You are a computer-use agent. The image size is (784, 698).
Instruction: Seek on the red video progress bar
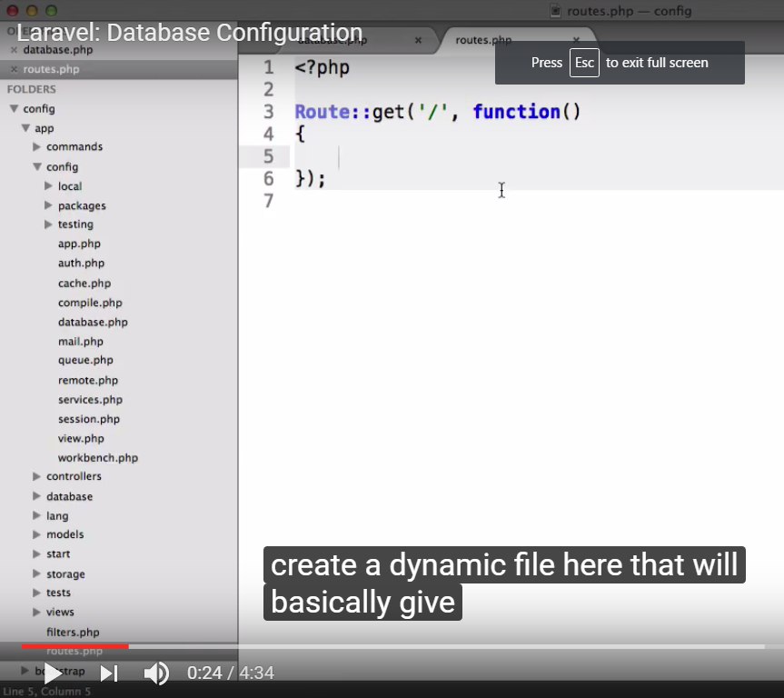[75, 646]
